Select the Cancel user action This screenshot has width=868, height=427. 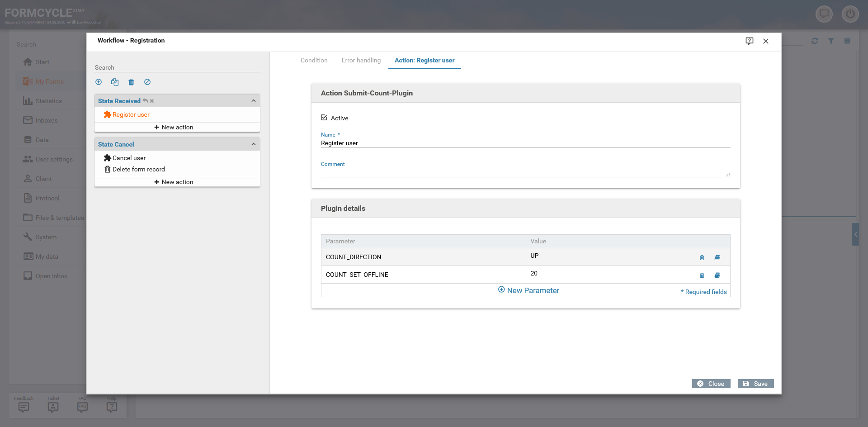(129, 158)
